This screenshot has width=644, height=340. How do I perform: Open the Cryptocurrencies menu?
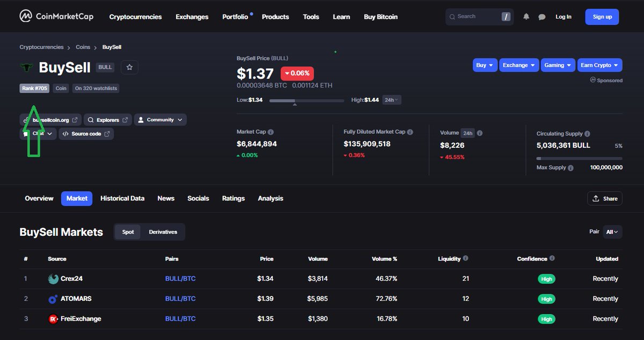pos(135,17)
